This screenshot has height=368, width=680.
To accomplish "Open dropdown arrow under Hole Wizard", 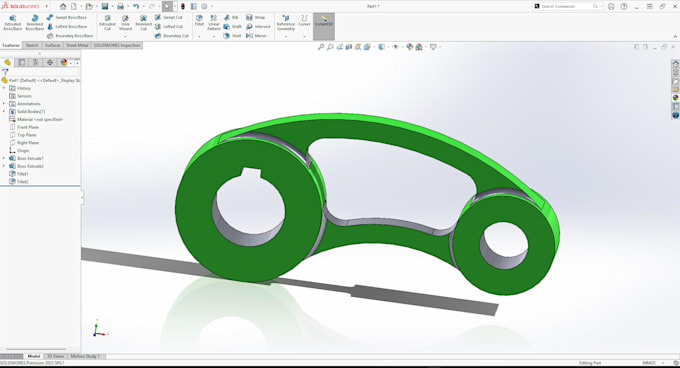I will pyautogui.click(x=125, y=36).
